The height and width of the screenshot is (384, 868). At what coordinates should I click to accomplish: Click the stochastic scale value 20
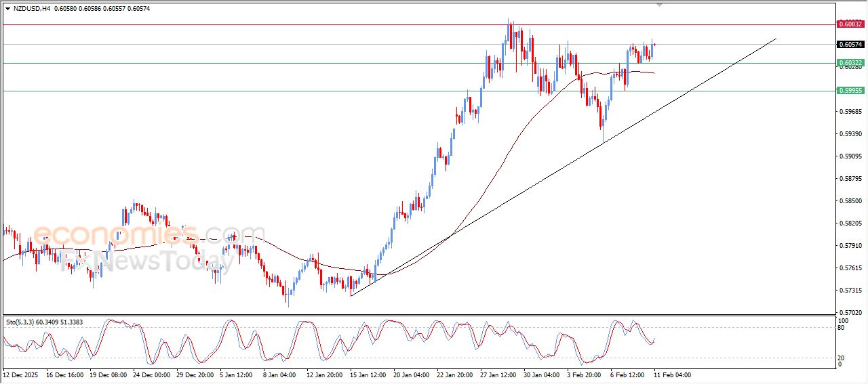(x=842, y=358)
